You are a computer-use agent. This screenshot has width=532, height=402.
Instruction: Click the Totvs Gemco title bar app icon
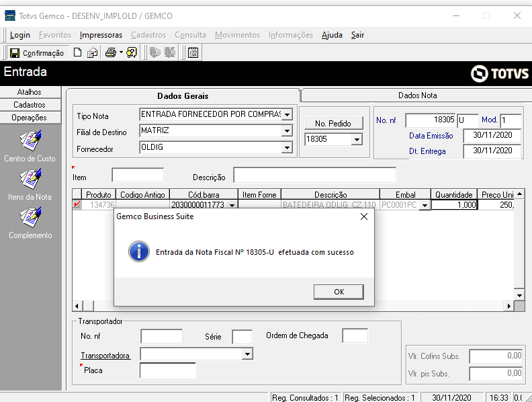tap(10, 15)
